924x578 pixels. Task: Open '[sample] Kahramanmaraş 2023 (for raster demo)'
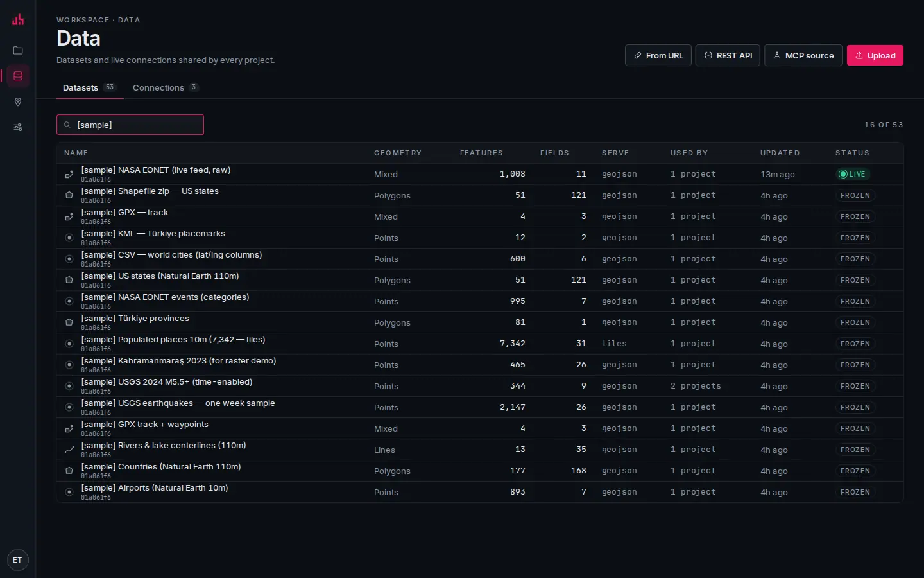[x=178, y=361]
